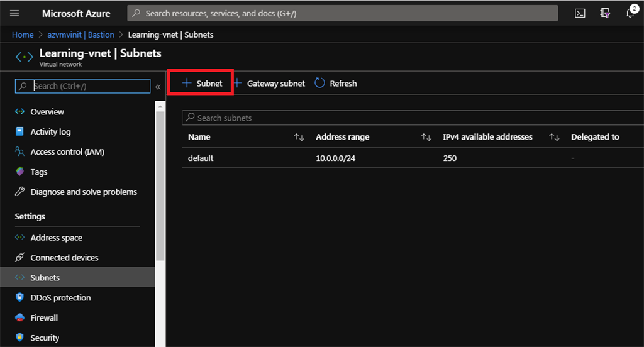The height and width of the screenshot is (347, 644).
Task: Click the sidebar scrollbar up arrow
Action: click(160, 107)
